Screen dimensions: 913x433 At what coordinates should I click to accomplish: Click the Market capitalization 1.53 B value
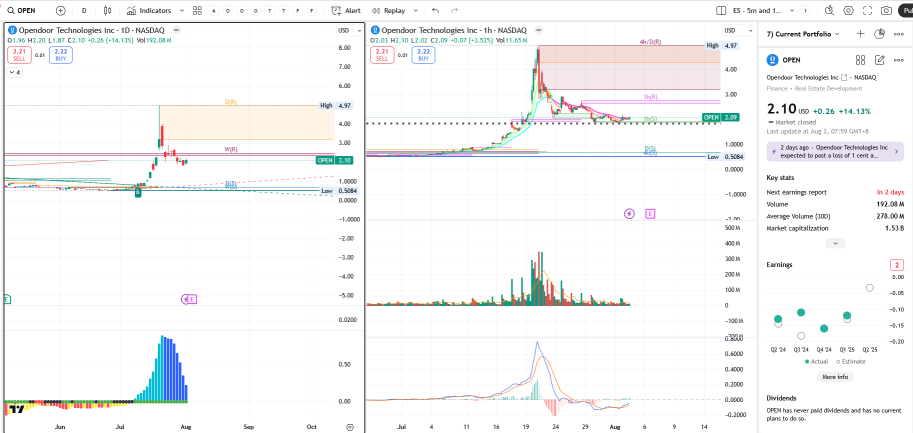894,229
